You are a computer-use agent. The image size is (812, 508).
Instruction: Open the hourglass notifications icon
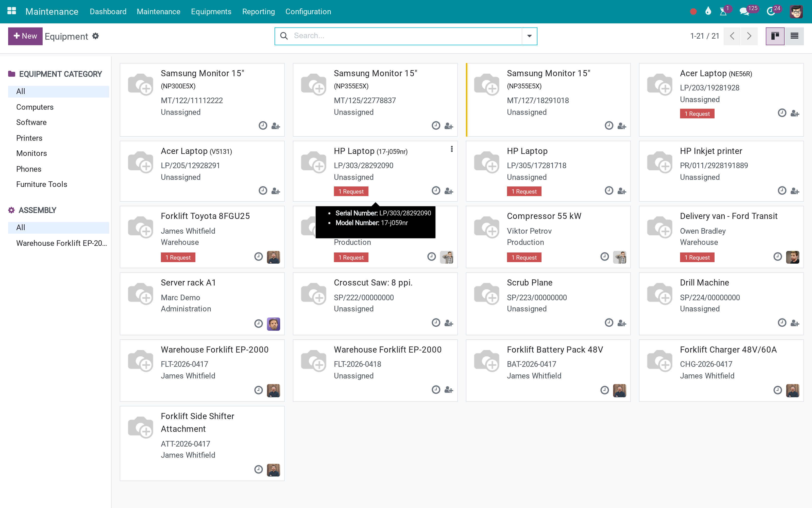723,11
